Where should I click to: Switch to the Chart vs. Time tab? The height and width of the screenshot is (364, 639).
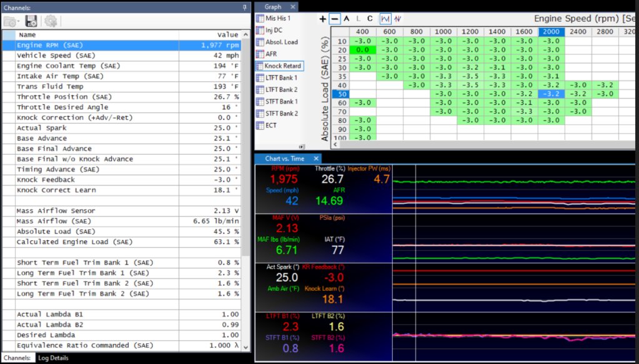click(x=284, y=159)
